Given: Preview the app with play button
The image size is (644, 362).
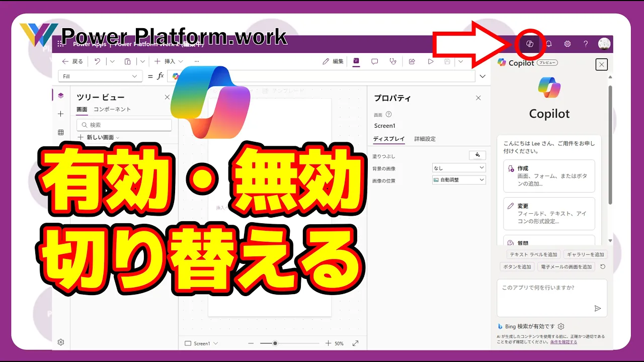Looking at the screenshot, I should pyautogui.click(x=430, y=61).
